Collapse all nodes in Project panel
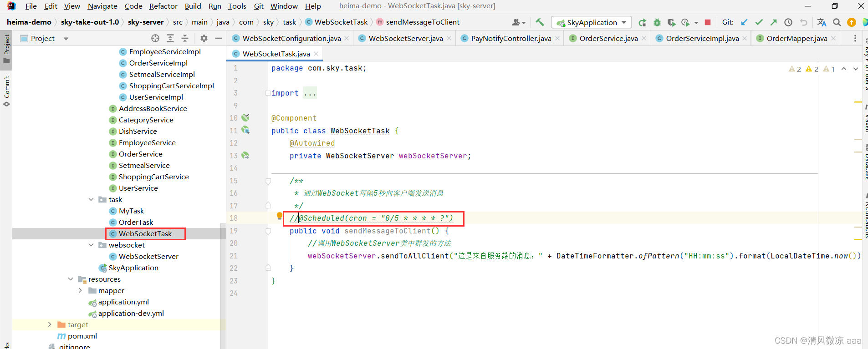Screen dimensions: 868x349 [x=185, y=38]
